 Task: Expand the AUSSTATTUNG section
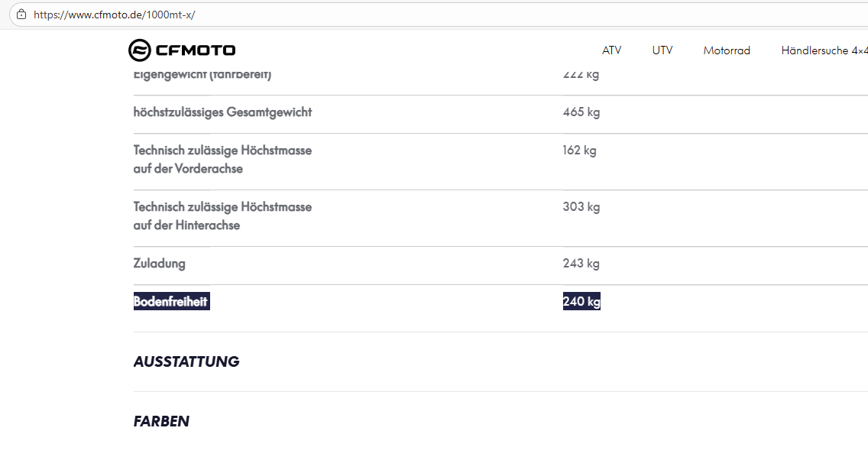click(186, 361)
